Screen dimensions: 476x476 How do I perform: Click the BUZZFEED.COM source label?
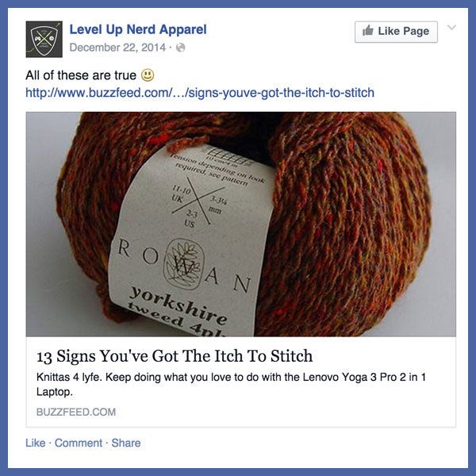tap(76, 412)
